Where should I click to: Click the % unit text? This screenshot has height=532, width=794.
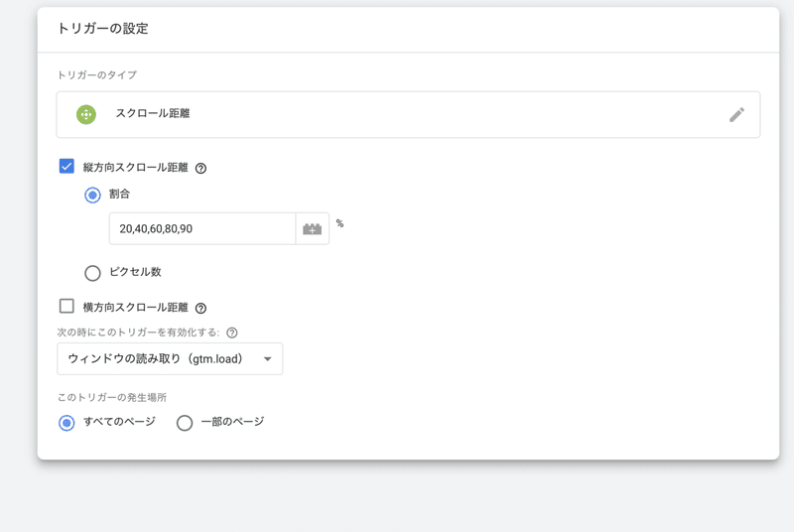coord(339,223)
